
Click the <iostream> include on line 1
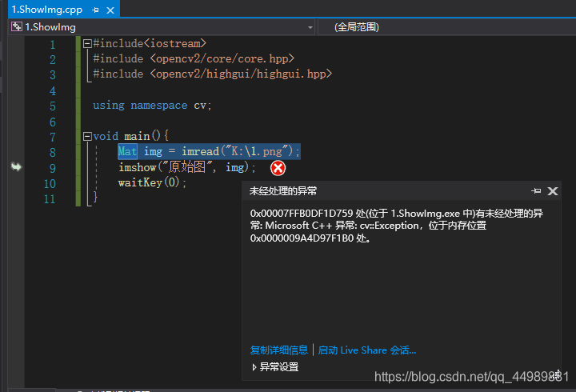point(175,43)
